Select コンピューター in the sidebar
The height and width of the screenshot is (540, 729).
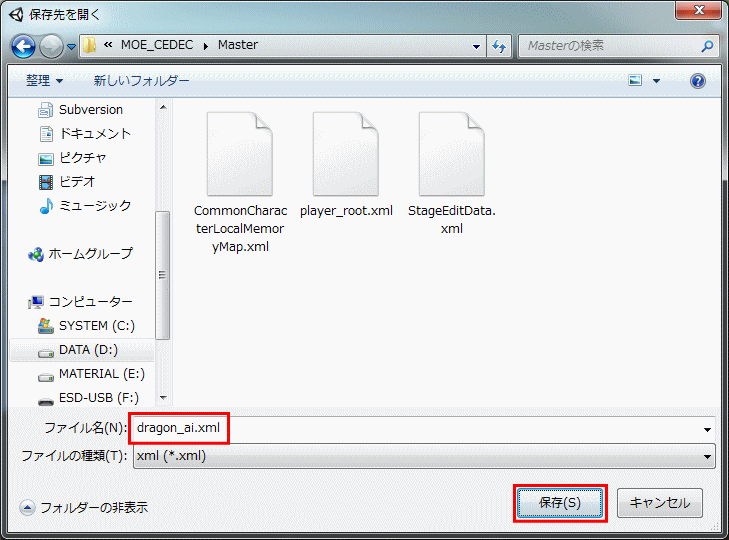[x=80, y=302]
